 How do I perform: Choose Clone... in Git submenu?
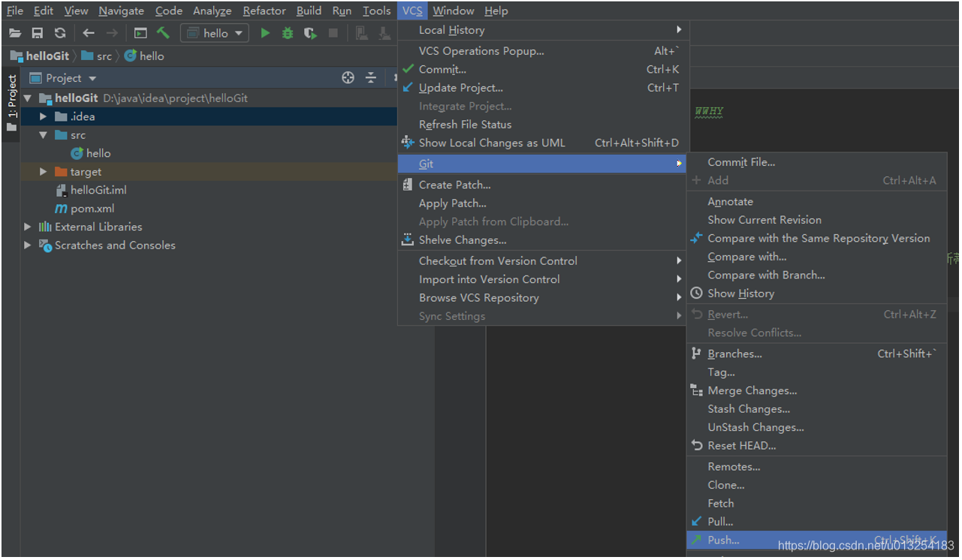tap(817, 485)
